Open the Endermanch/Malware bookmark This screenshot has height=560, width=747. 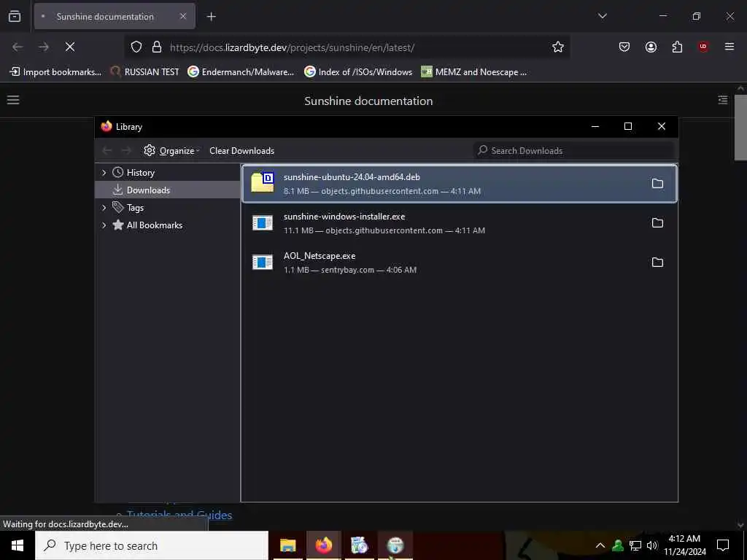pos(241,72)
